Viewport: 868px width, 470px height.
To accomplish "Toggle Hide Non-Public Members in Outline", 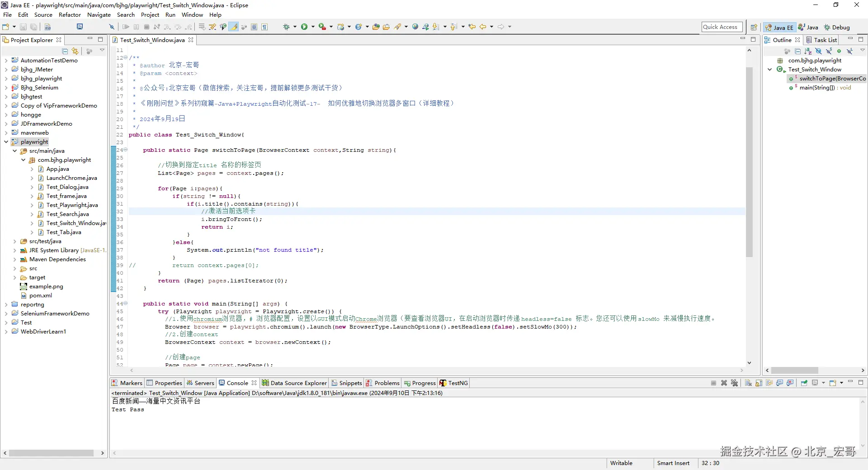I will pyautogui.click(x=840, y=51).
